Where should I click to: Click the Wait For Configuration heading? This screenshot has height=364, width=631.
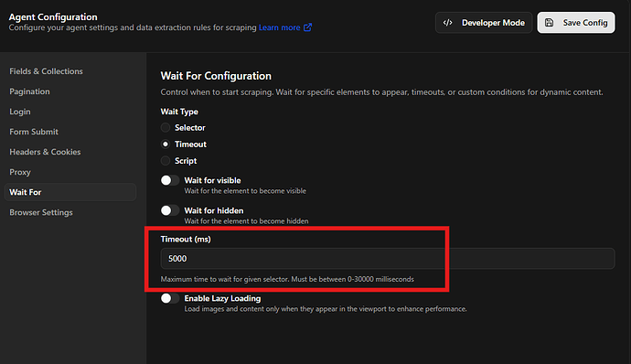[x=216, y=76]
